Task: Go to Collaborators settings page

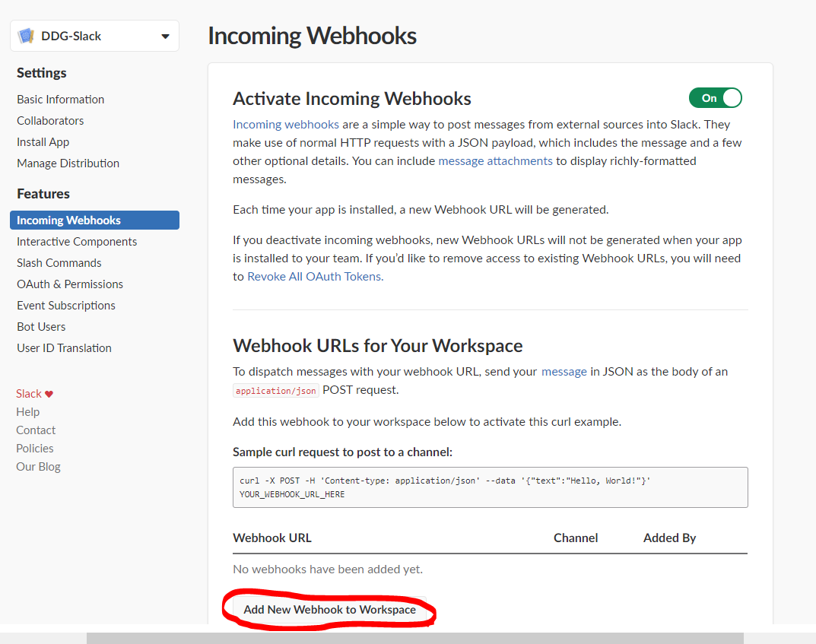Action: 50,121
